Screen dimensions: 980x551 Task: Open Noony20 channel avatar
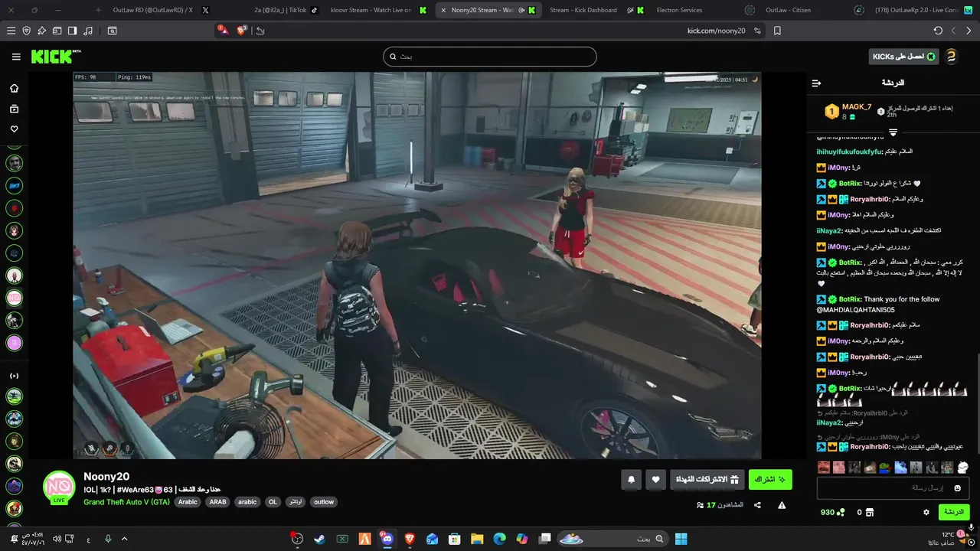click(59, 487)
